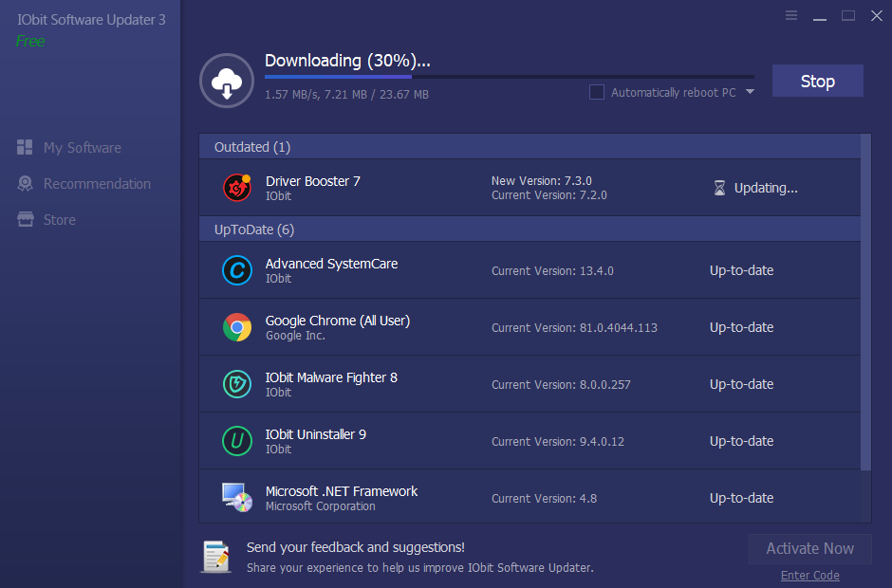Expand the Automatically reboot PC dropdown arrow
Screen dimensions: 892x588
click(750, 92)
